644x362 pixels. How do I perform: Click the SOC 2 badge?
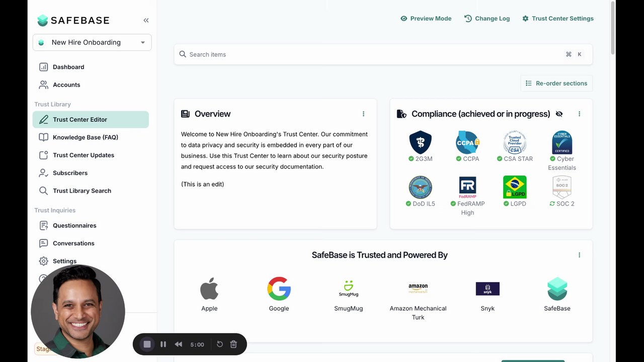[562, 192]
